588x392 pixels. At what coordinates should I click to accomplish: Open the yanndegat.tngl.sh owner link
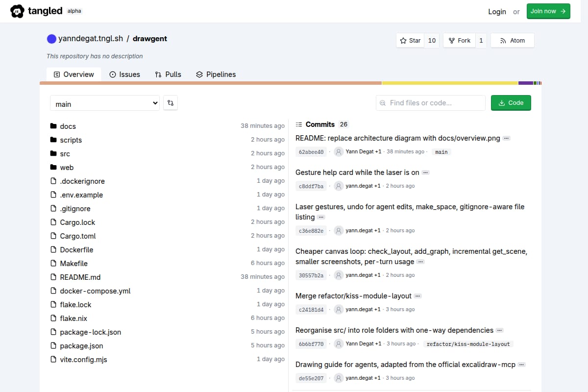[90, 39]
